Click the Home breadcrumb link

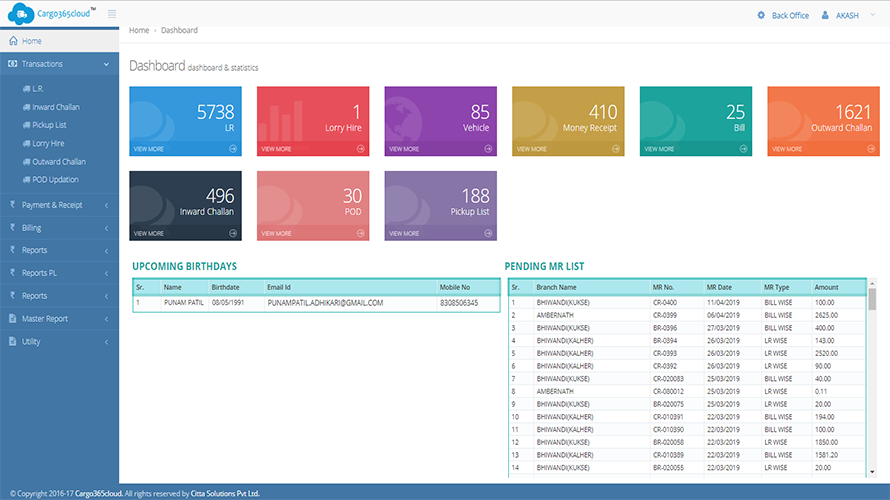[x=138, y=31]
